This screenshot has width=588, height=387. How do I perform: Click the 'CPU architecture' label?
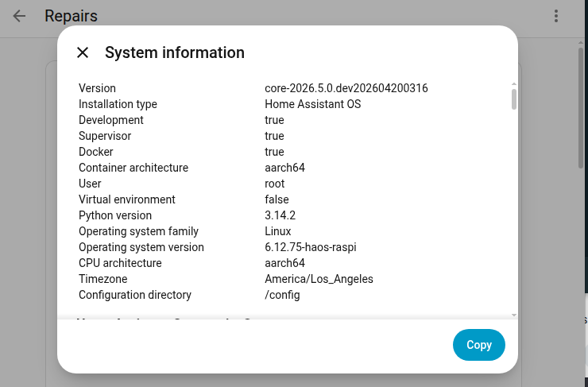tap(120, 263)
